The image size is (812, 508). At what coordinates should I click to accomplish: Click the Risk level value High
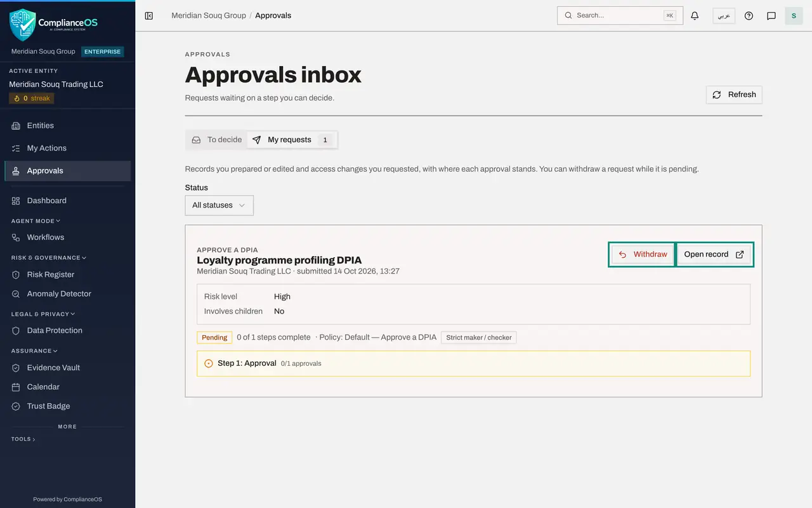coord(282,297)
